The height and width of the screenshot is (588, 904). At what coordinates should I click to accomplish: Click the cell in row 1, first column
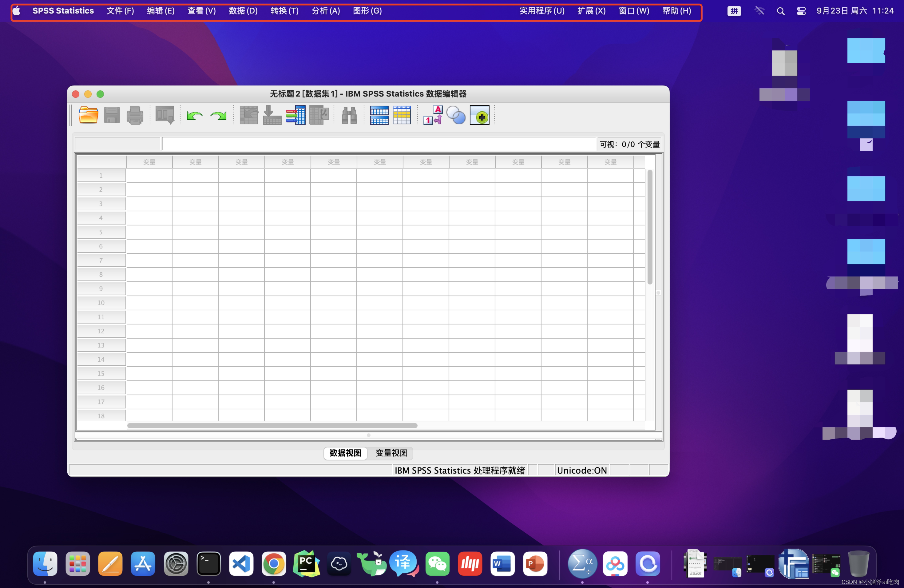149,176
